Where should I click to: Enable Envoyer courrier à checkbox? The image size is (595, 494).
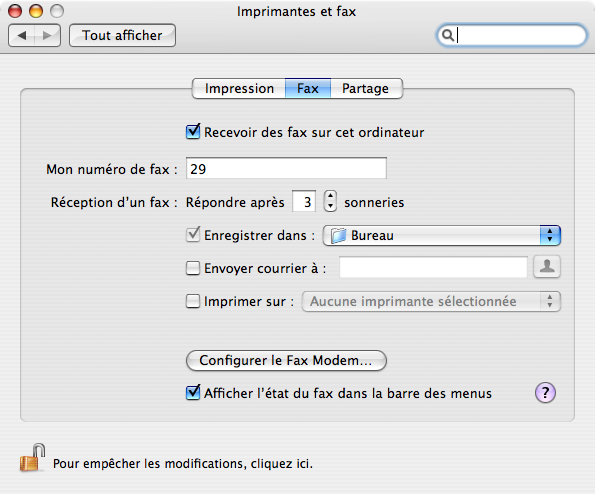(x=193, y=268)
